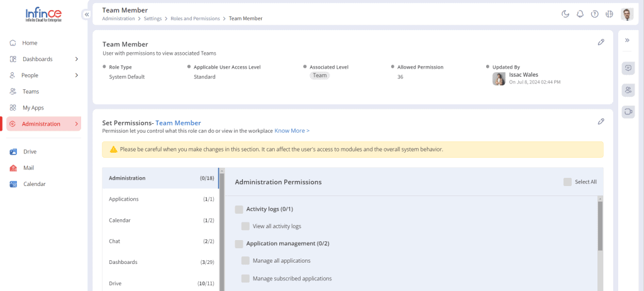Image resolution: width=644 pixels, height=291 pixels.
Task: Click the permissions list vertical scrollbar
Action: 600,226
